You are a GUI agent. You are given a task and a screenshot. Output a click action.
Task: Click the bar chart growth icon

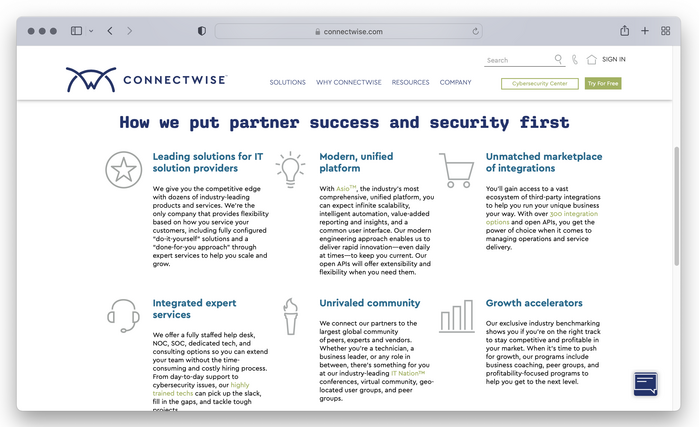coord(456,316)
